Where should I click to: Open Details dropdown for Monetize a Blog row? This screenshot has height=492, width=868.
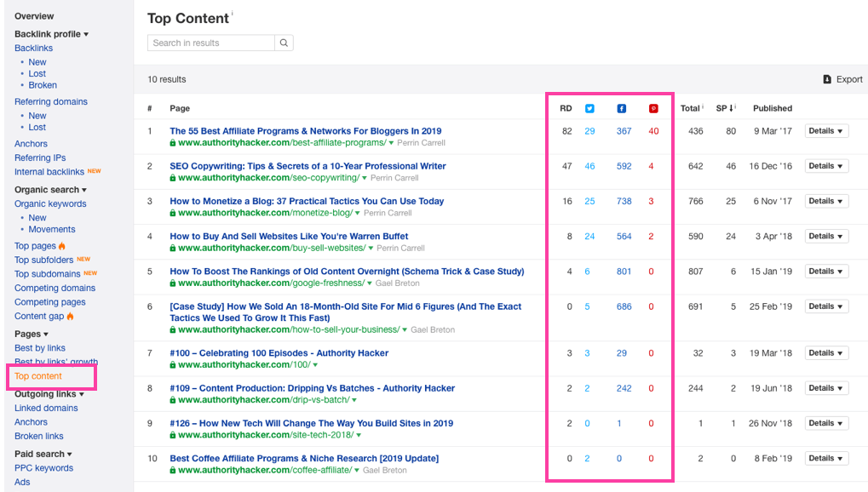(x=826, y=201)
